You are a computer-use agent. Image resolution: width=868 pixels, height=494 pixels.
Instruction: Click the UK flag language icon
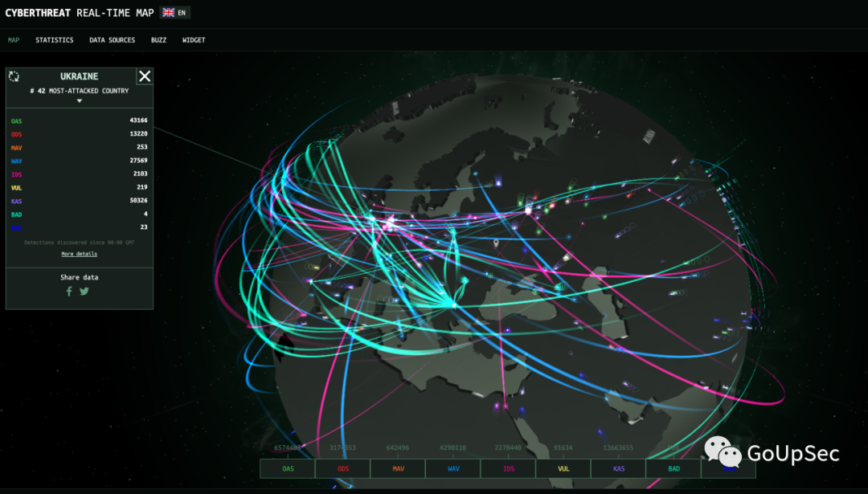(x=168, y=13)
